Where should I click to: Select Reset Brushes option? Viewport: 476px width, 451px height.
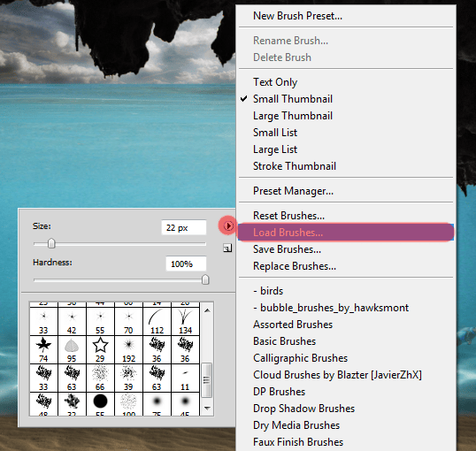point(288,216)
